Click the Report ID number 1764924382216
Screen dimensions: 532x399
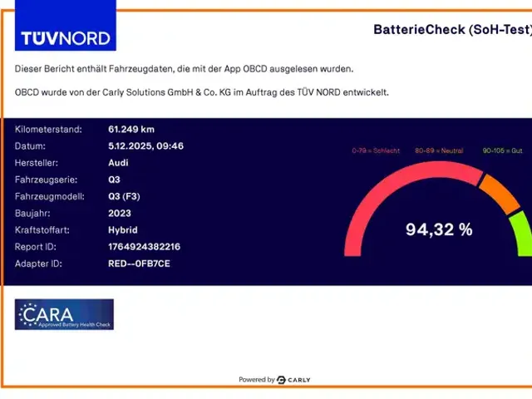pyautogui.click(x=144, y=247)
